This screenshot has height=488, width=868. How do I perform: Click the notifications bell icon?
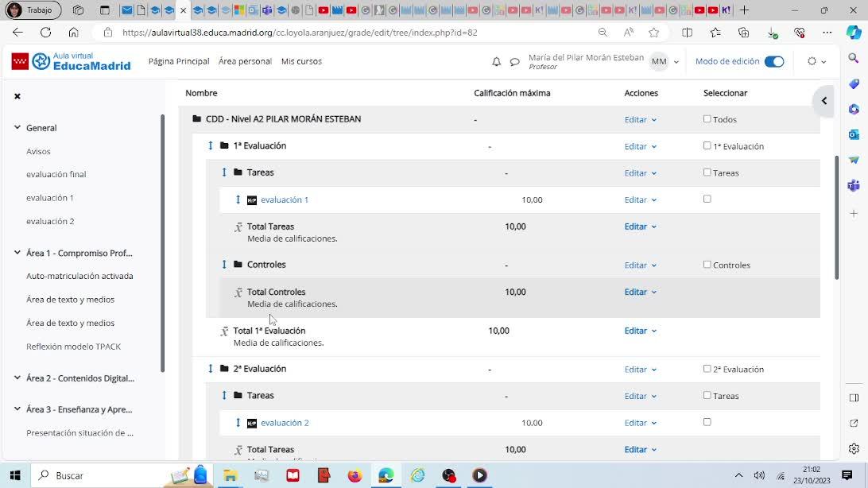pos(496,62)
